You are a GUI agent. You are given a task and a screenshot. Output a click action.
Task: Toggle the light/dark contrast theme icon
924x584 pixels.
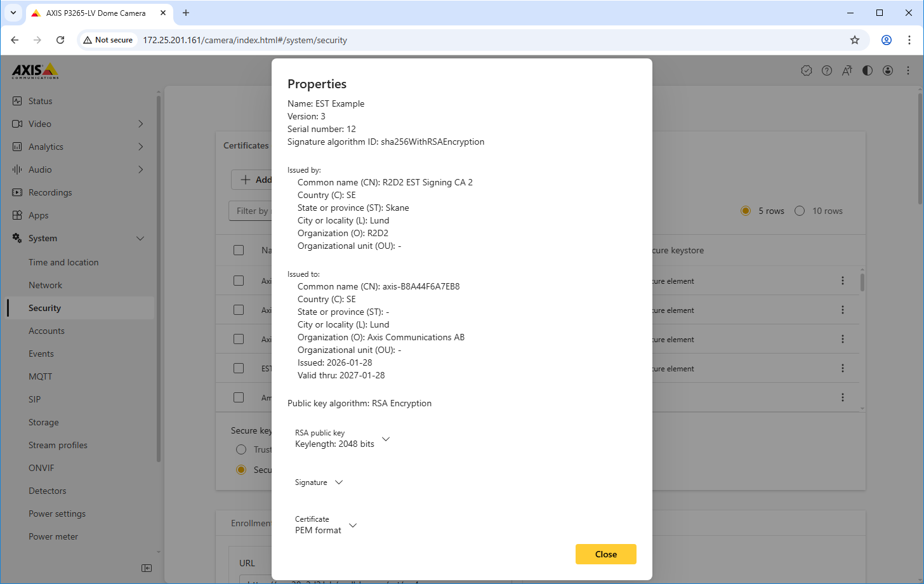(x=867, y=70)
